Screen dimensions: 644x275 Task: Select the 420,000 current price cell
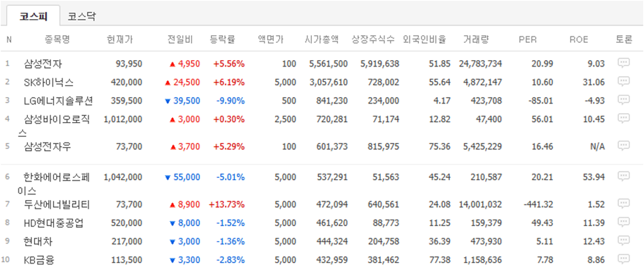point(127,83)
